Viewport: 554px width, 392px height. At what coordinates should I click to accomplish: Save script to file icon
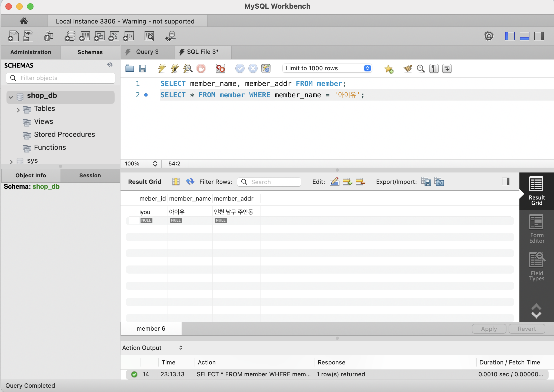click(143, 68)
